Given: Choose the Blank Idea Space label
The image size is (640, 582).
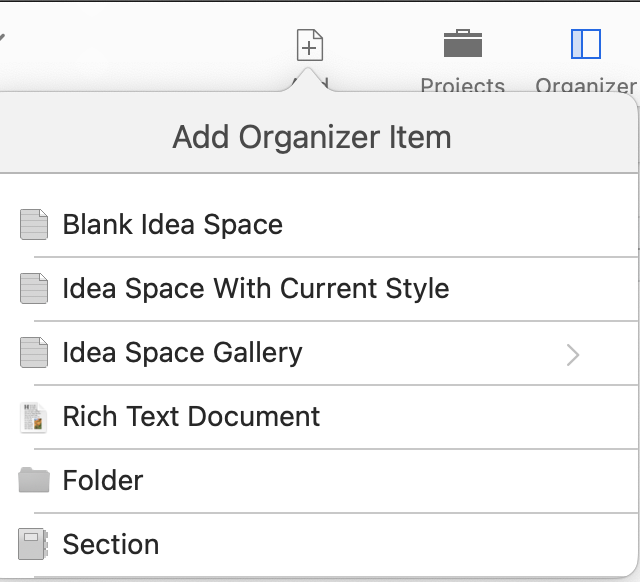Looking at the screenshot, I should [172, 225].
